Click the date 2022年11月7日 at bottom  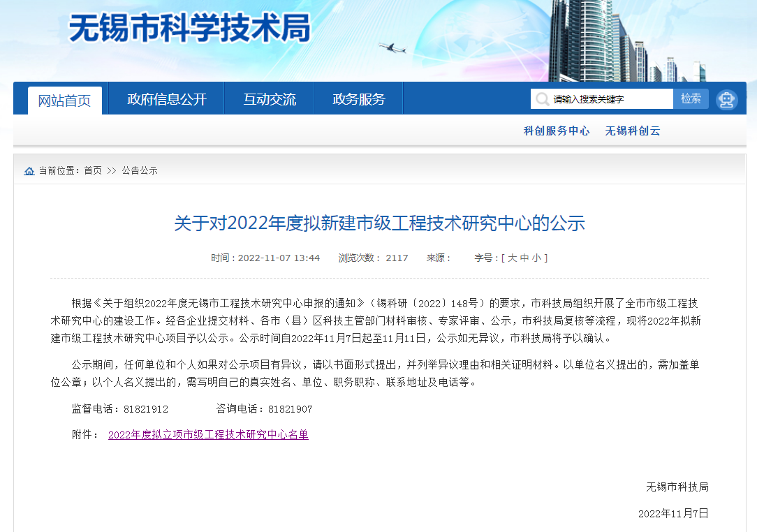click(x=673, y=513)
